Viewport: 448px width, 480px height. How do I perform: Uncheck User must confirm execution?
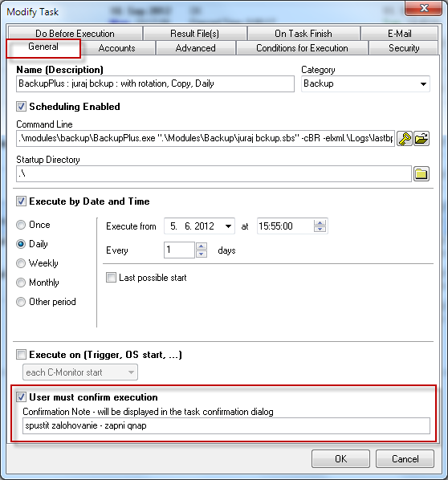click(21, 397)
